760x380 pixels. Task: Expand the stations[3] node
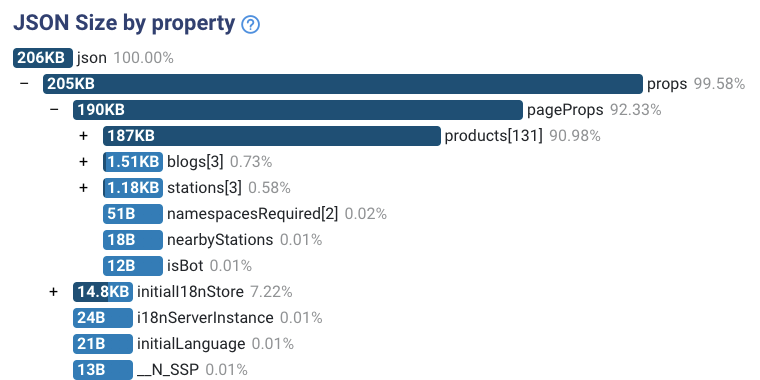pos(84,188)
